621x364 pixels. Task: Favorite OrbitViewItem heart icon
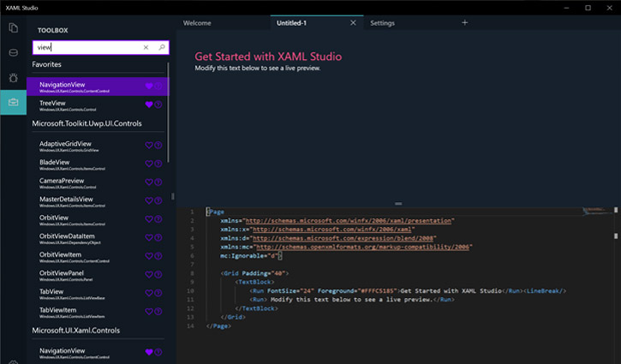(x=149, y=256)
